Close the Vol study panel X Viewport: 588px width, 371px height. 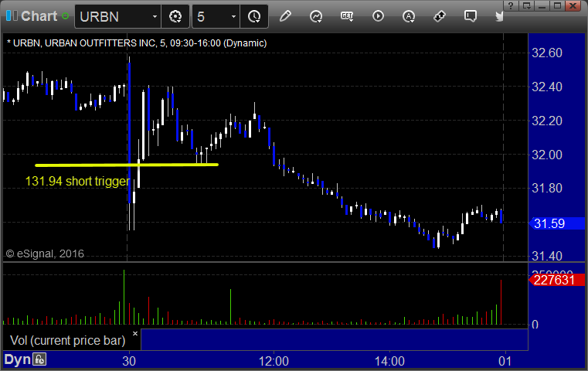[x=135, y=333]
